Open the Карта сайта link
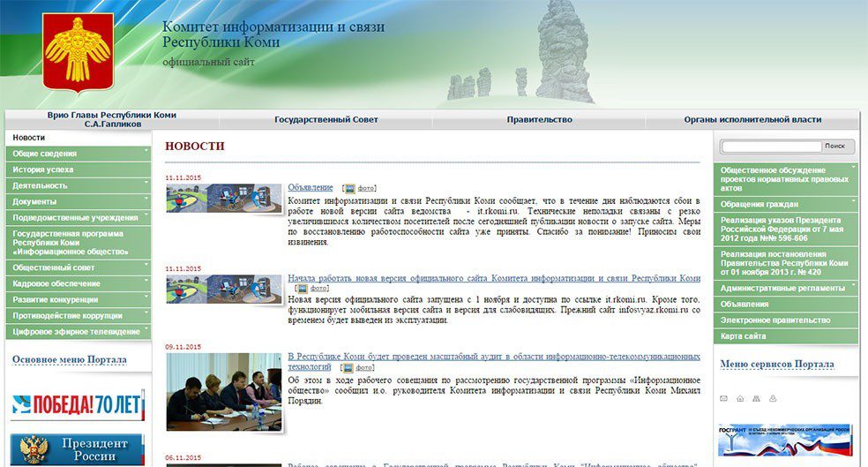 point(743,336)
